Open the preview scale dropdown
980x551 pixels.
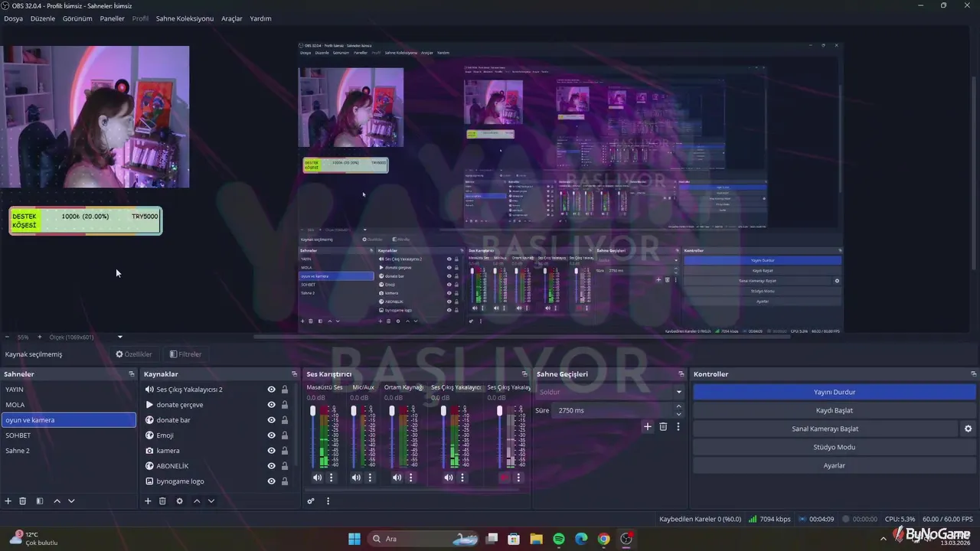point(119,337)
